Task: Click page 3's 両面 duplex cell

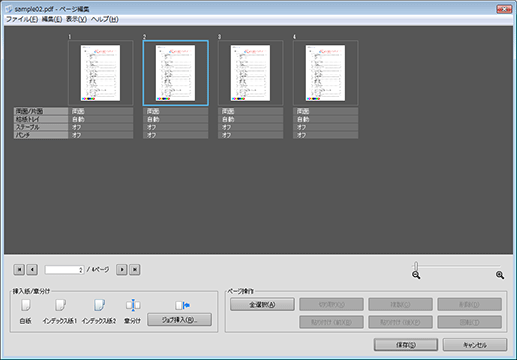Action: point(251,111)
